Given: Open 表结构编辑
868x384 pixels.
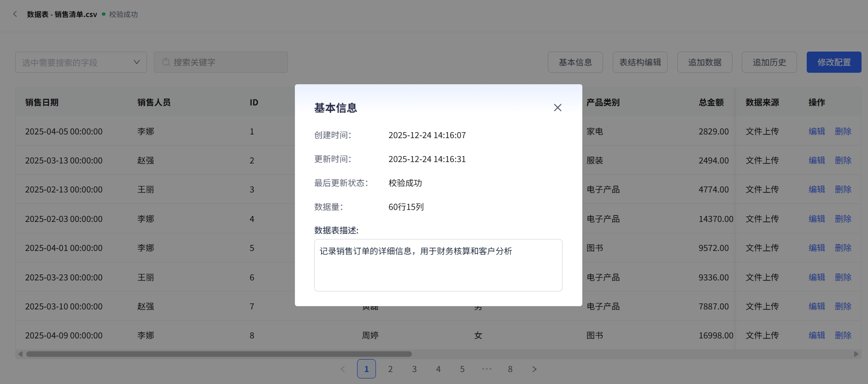Looking at the screenshot, I should (640, 62).
